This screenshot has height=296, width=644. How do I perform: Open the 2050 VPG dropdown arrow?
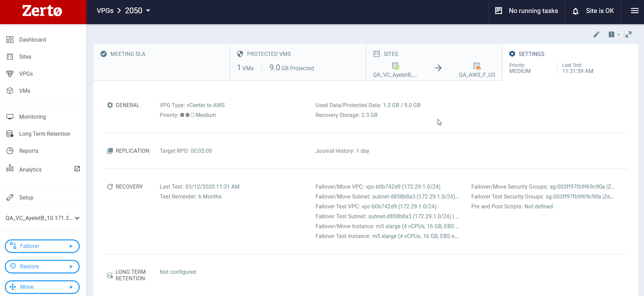(x=148, y=11)
